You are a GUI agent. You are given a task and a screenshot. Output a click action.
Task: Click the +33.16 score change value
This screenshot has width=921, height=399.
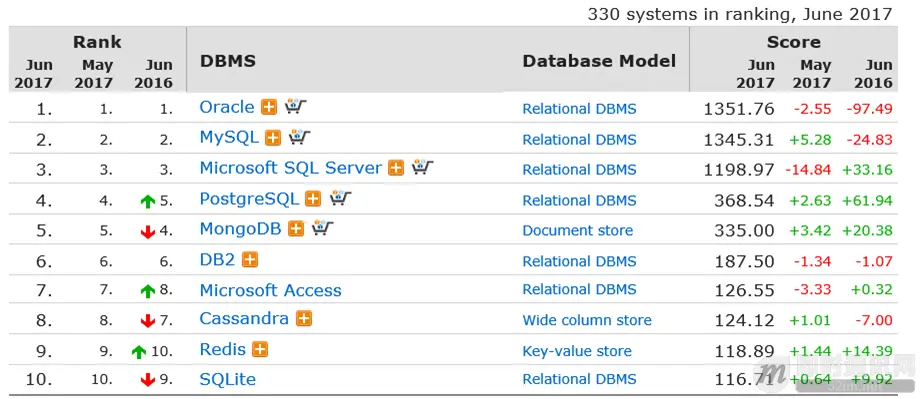(x=868, y=170)
